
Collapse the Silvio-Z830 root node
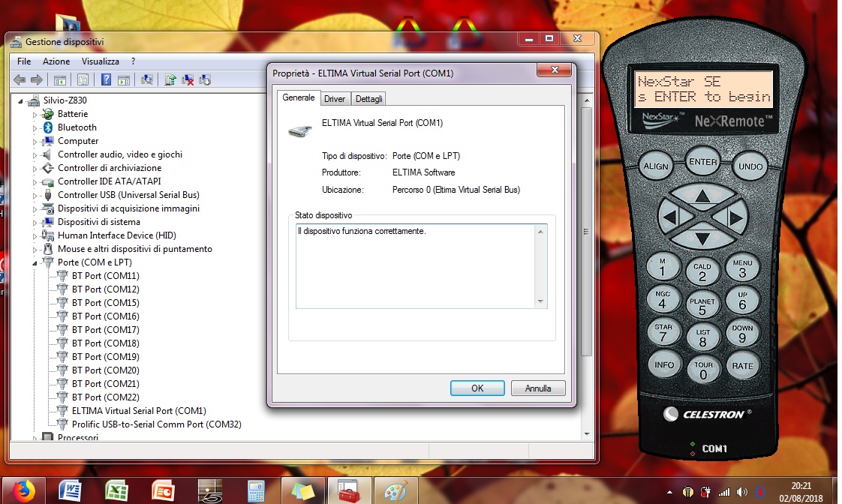[x=20, y=101]
